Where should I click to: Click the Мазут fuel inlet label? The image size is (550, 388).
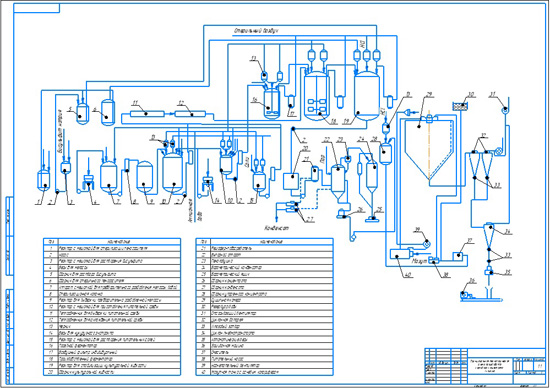point(419,261)
